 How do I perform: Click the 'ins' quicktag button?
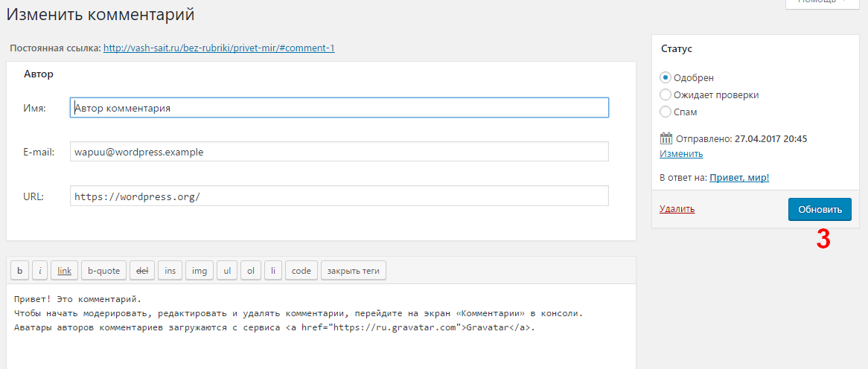pos(170,271)
